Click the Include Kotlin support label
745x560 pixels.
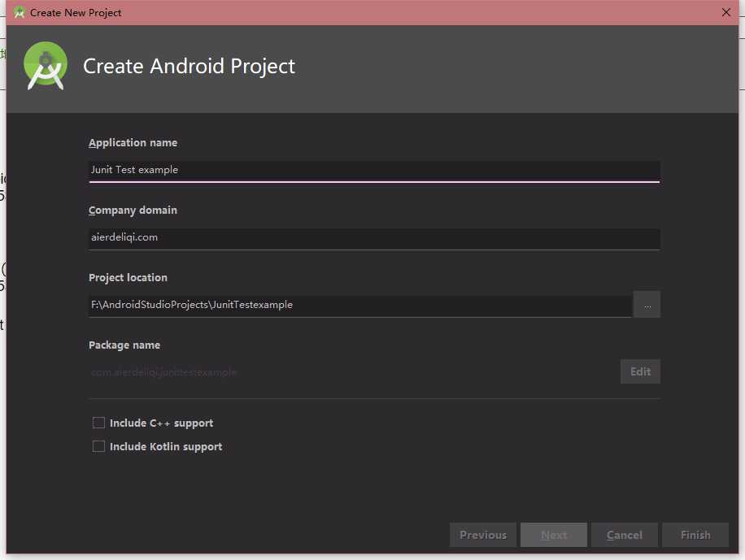(166, 447)
